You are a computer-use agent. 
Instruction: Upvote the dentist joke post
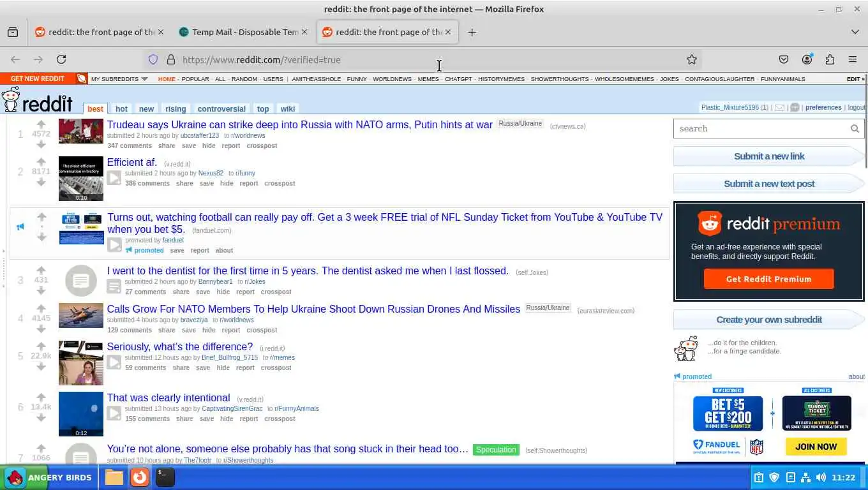click(x=41, y=271)
